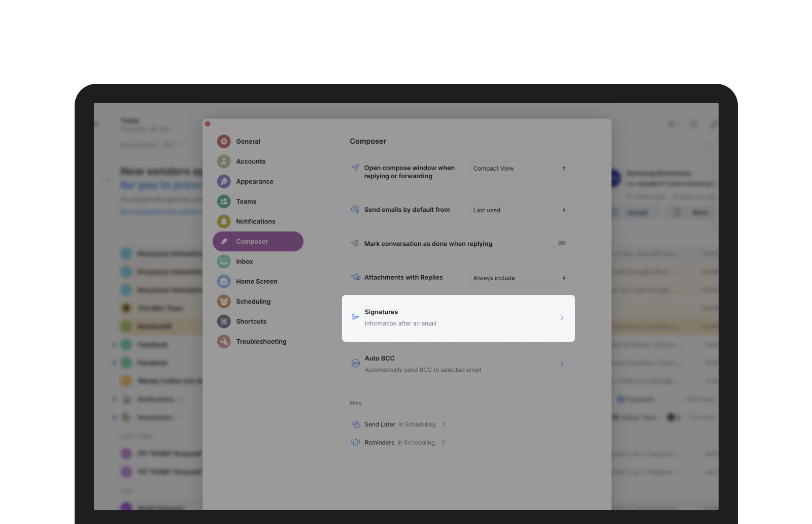The height and width of the screenshot is (524, 812).
Task: Open Troubleshooting via the wrench icon
Action: coord(224,341)
